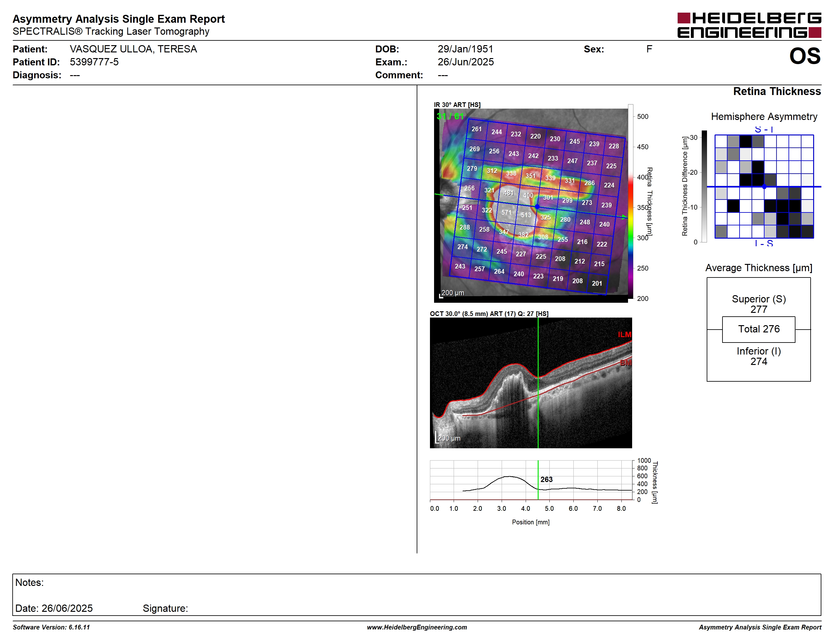Click the Date: 26/06/2025 entry
Screen dimensions: 834x644
click(54, 609)
